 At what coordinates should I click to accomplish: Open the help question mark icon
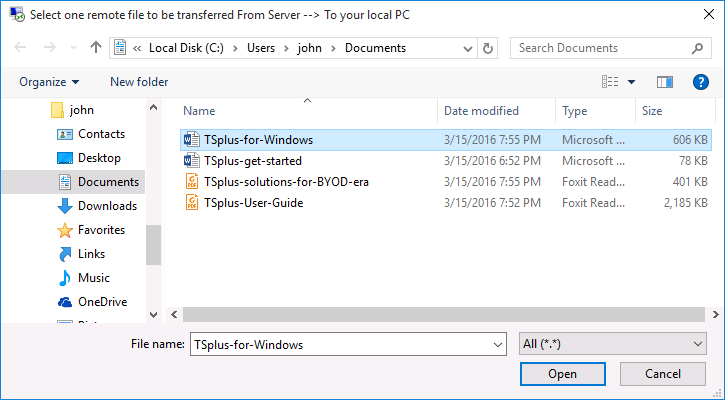click(700, 82)
